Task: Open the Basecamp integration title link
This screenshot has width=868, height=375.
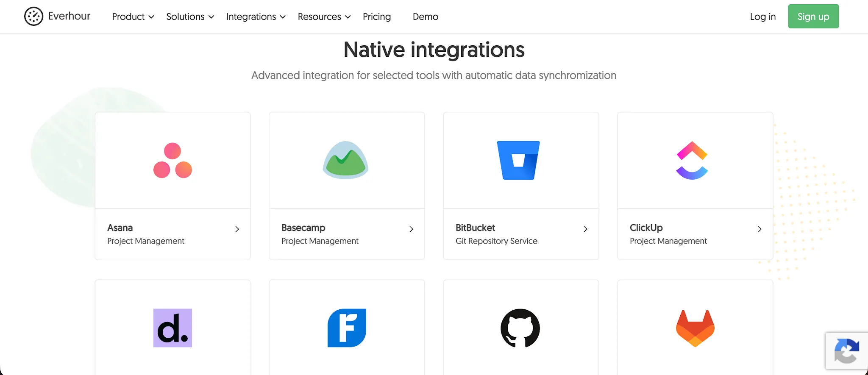Action: tap(303, 228)
